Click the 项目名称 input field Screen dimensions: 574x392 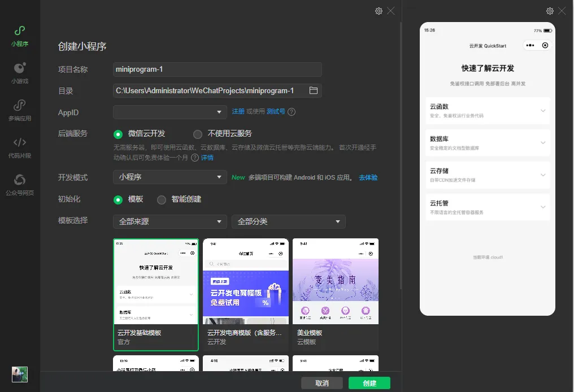218,69
